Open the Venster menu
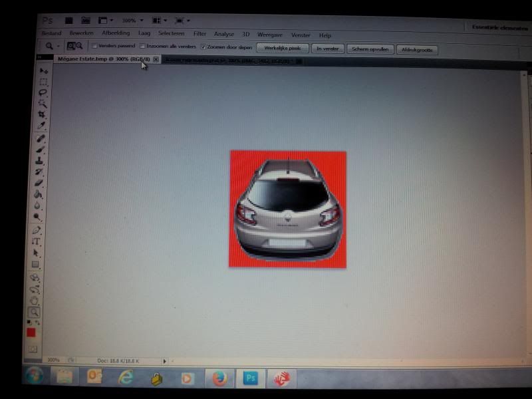Screen dimensions: 532x399 (301, 35)
